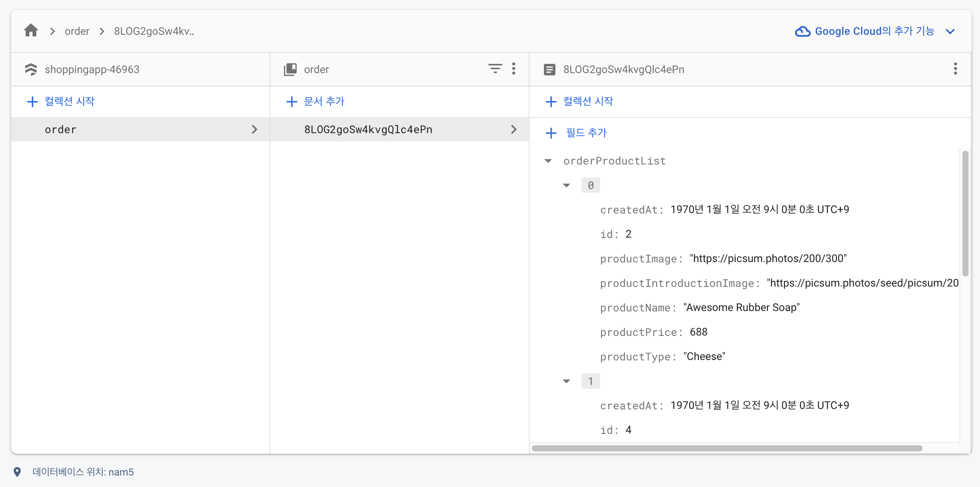Click the document icon beside 8LOG2goSw4kvgQlc4ePn
Image resolution: width=980 pixels, height=487 pixels.
tap(549, 69)
